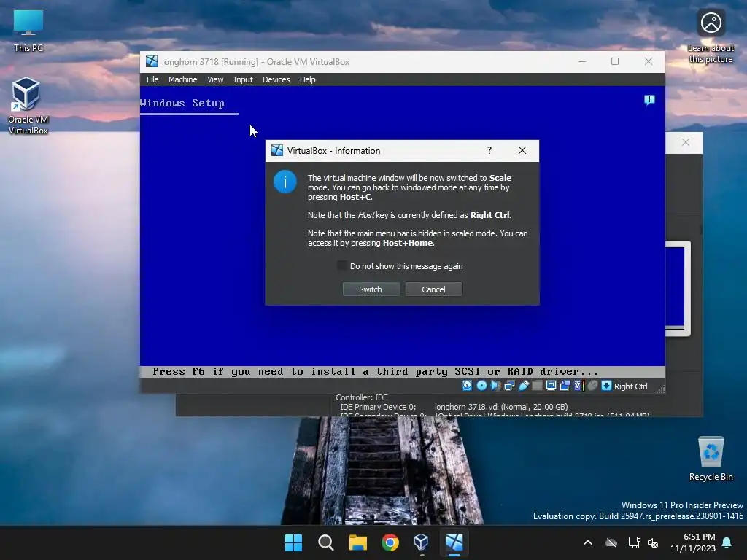
Task: Click the USB devices status icon
Action: [x=524, y=386]
